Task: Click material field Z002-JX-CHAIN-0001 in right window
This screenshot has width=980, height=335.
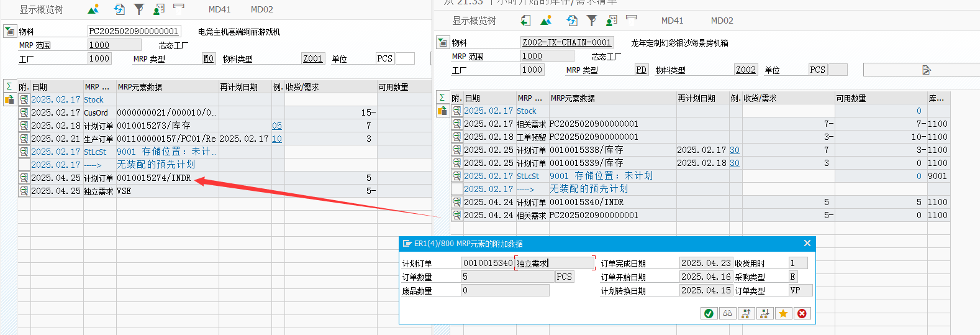Action: pos(567,42)
